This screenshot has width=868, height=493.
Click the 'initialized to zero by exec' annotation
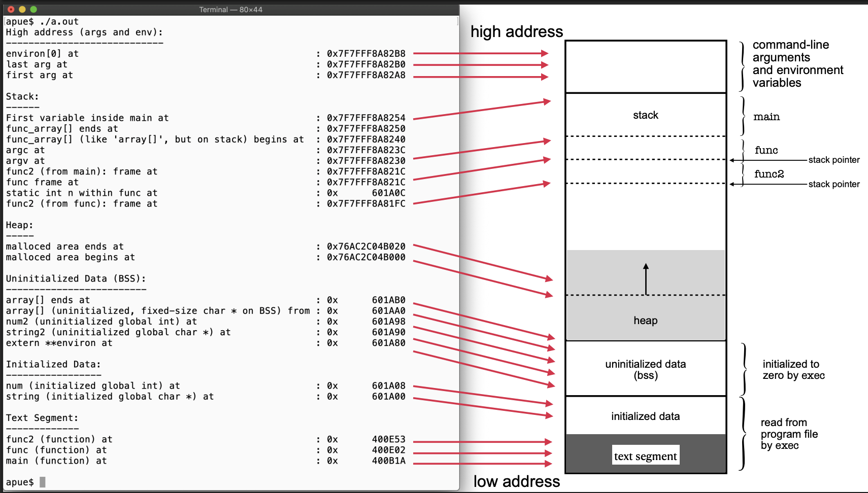pyautogui.click(x=793, y=370)
